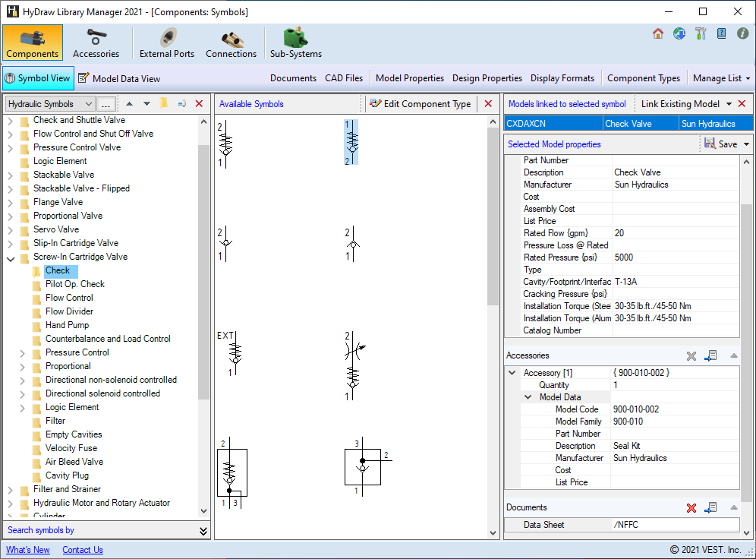Image resolution: width=756 pixels, height=559 pixels.
Task: Select the three-port boxed check symbol with ports 1 and 3 at bottom
Action: [232, 473]
